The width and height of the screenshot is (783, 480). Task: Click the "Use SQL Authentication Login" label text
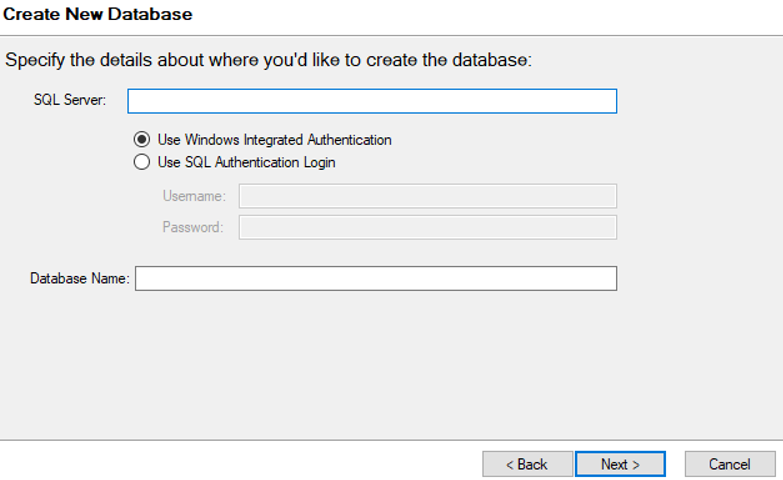(246, 162)
